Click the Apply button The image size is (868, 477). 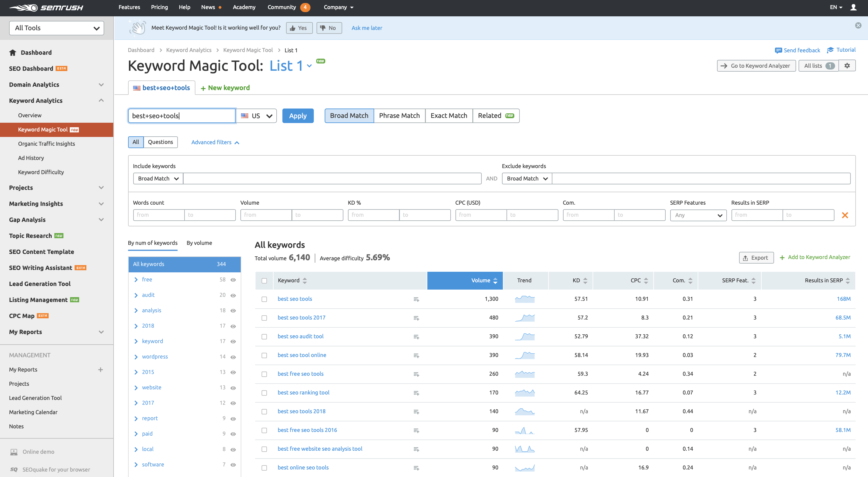(x=298, y=116)
